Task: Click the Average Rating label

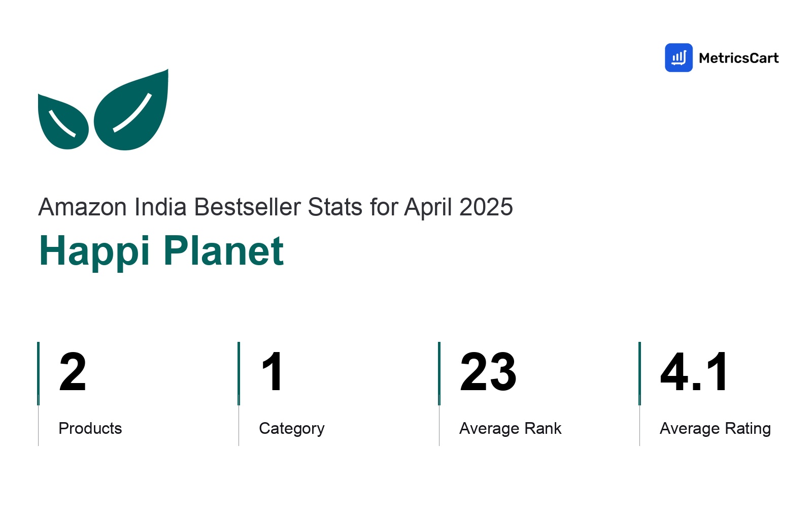Action: tap(716, 429)
